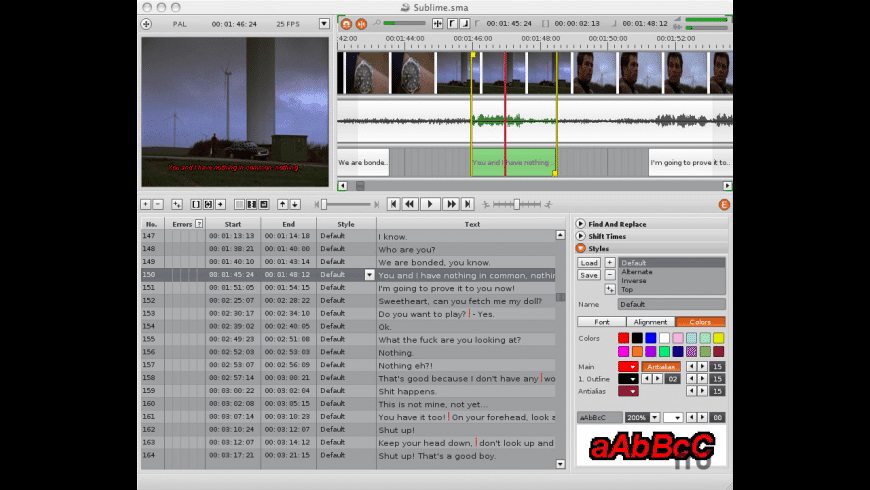Switch to the Font tab
Viewport: 870px width, 490px height.
tap(601, 322)
